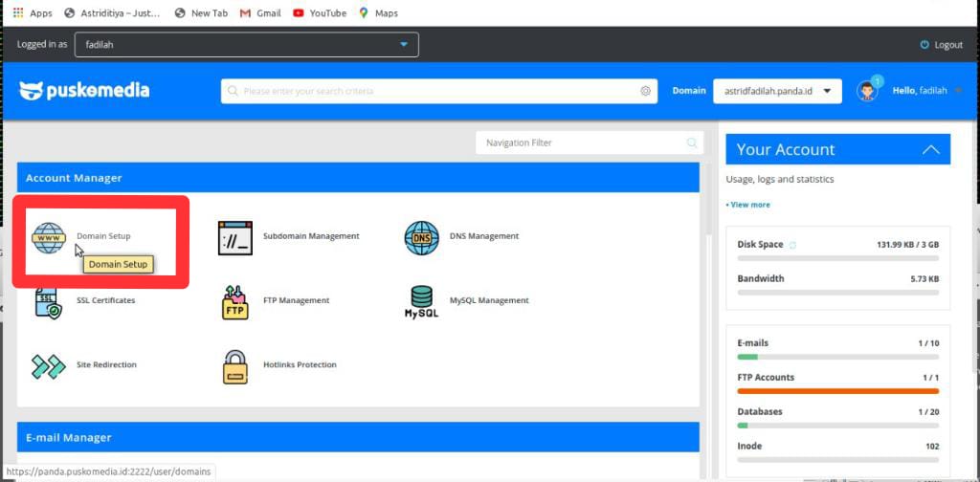
Task: Open SSL Certificates icon
Action: [x=49, y=301]
